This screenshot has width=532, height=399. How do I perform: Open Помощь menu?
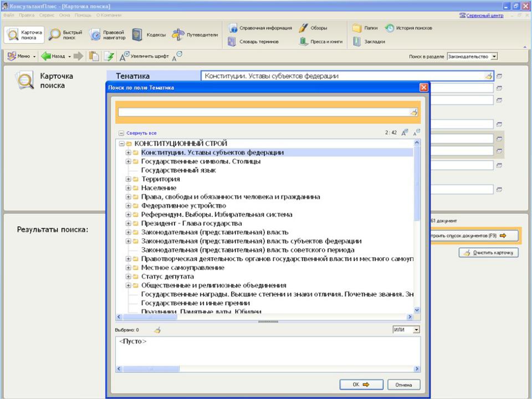click(83, 16)
